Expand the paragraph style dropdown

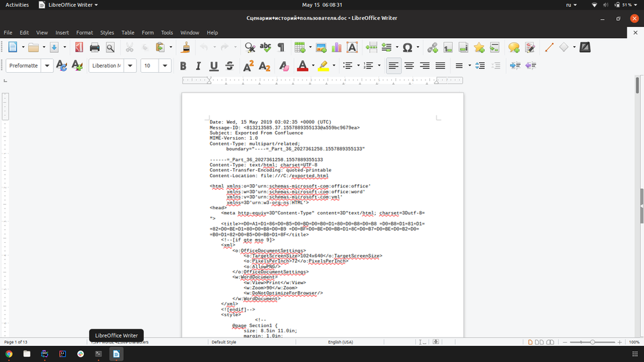point(47,66)
